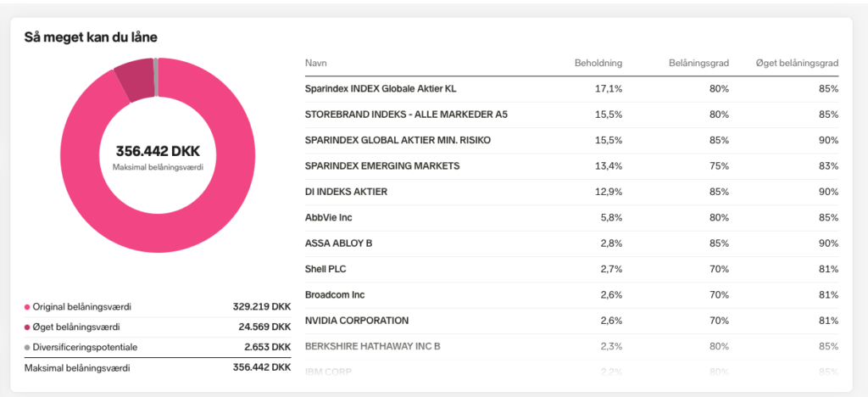
Task: Click the ASSA ABLOY B stock name
Action: pyautogui.click(x=338, y=243)
